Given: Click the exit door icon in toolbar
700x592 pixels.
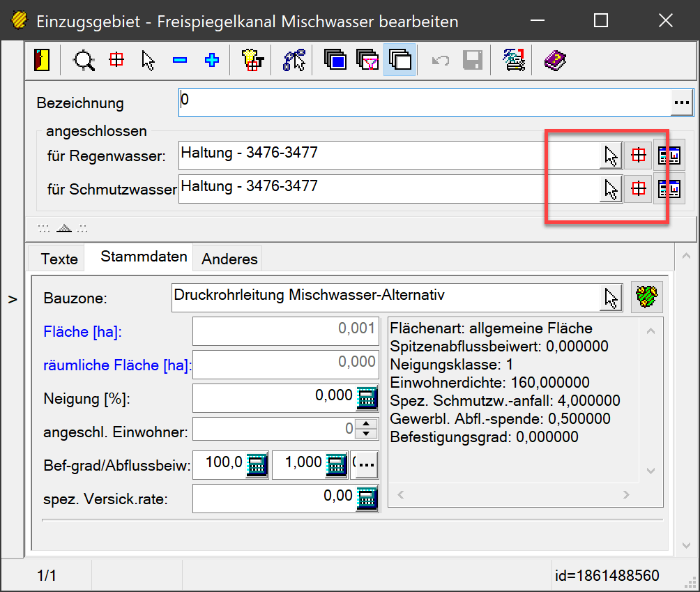Looking at the screenshot, I should [x=42, y=61].
